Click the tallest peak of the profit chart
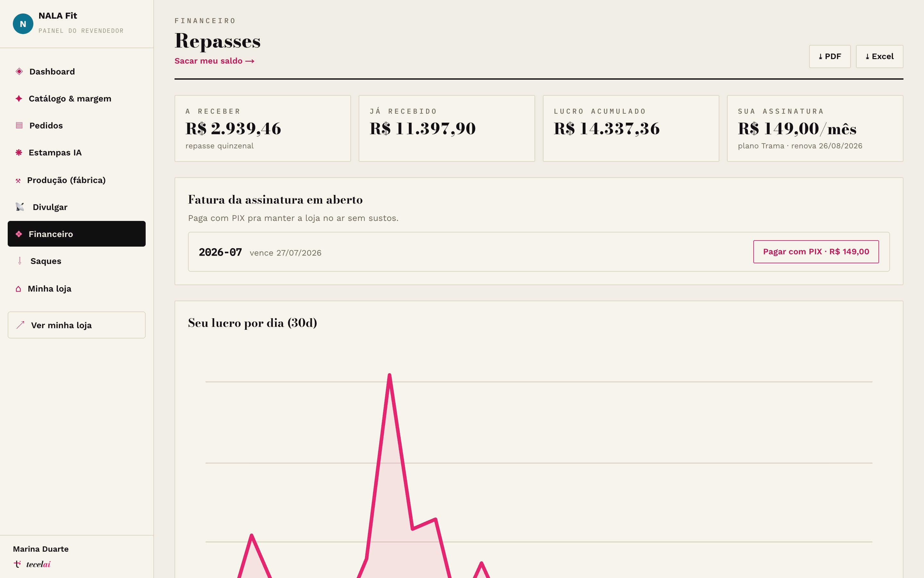 (389, 375)
